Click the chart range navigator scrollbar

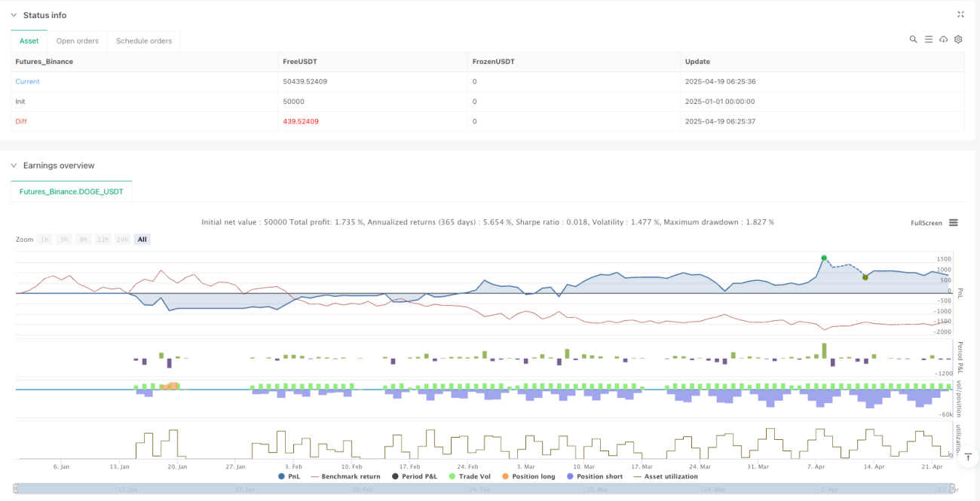(x=485, y=488)
